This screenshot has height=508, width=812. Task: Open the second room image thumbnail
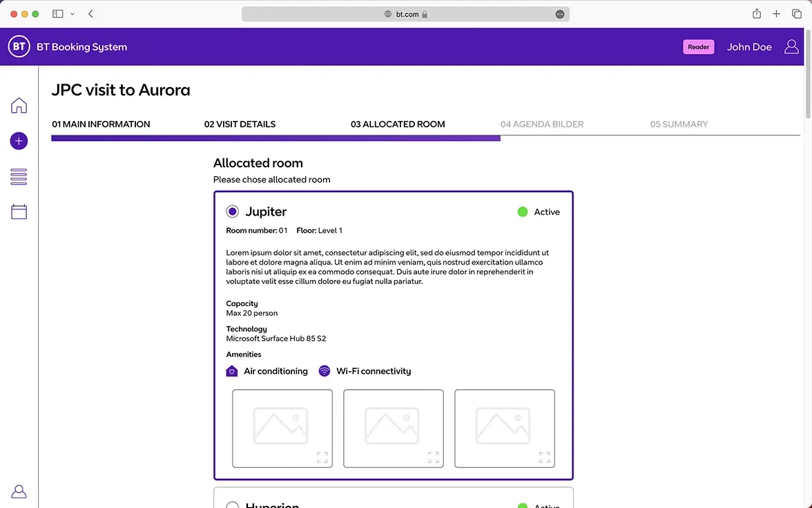[393, 428]
